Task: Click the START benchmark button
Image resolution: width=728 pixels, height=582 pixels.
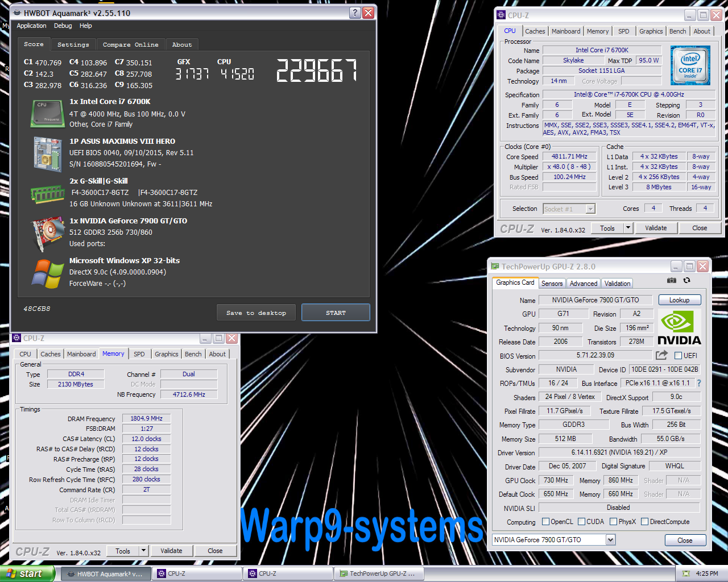Action: [x=336, y=313]
